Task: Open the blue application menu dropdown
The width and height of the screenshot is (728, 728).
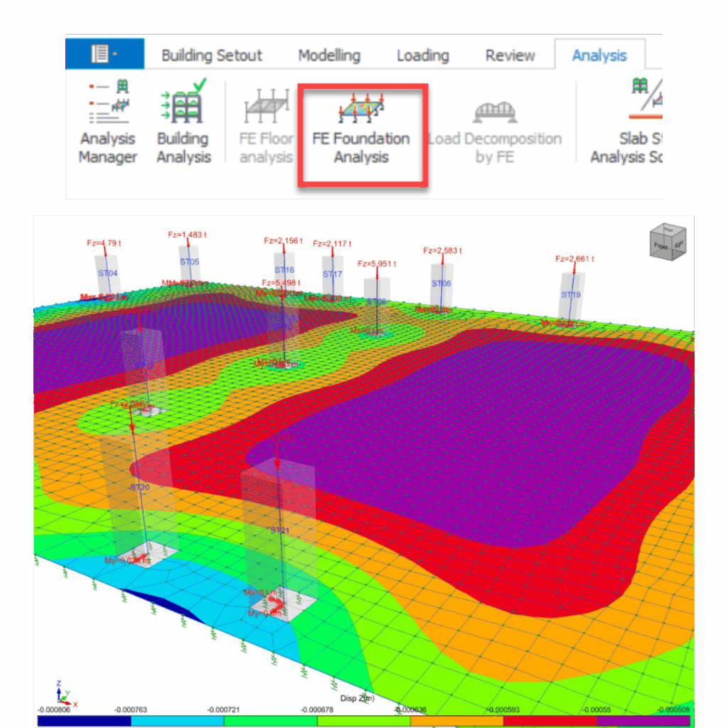Action: [105, 54]
